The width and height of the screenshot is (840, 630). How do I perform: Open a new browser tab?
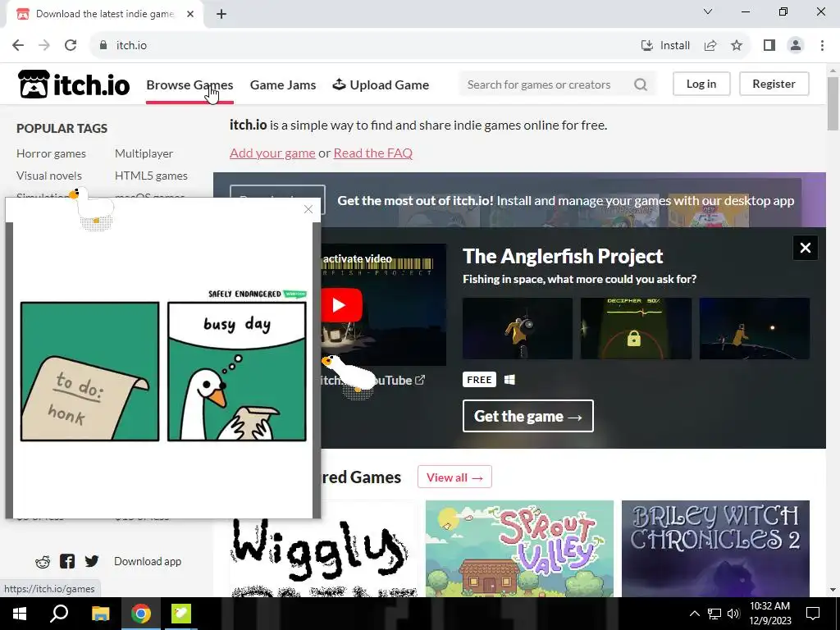(x=221, y=14)
